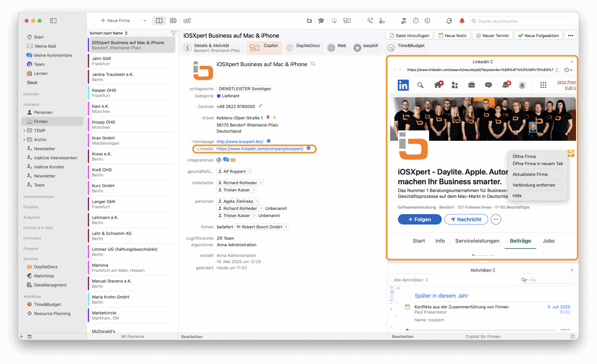The width and height of the screenshot is (597, 364).
Task: Click the LinkedIn messaging bubble icon
Action: click(x=488, y=85)
